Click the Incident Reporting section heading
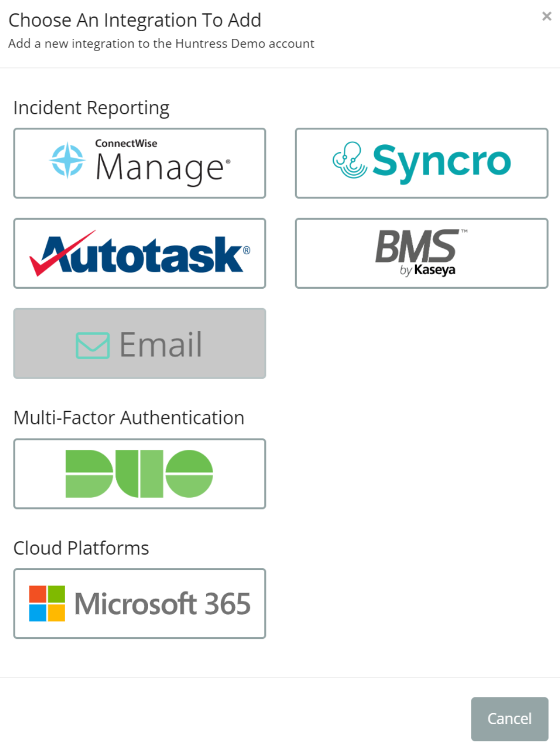The height and width of the screenshot is (745, 560). (x=90, y=108)
